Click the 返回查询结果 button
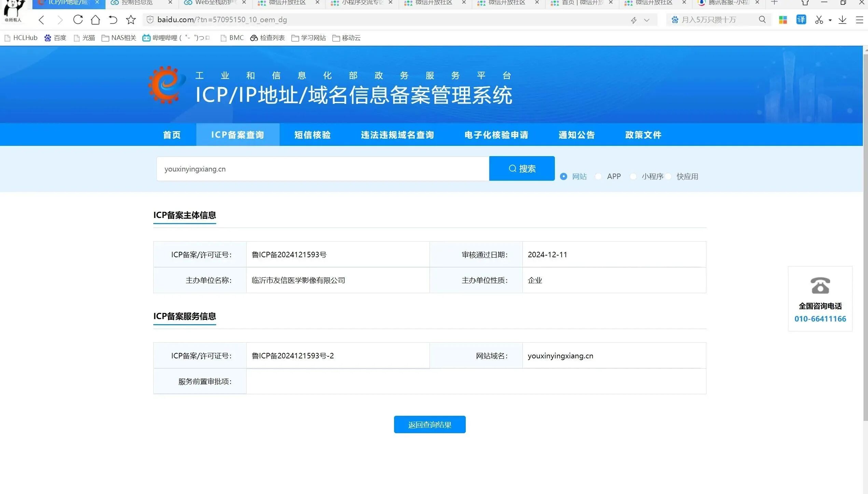Viewport: 868px width, 494px height. (430, 424)
